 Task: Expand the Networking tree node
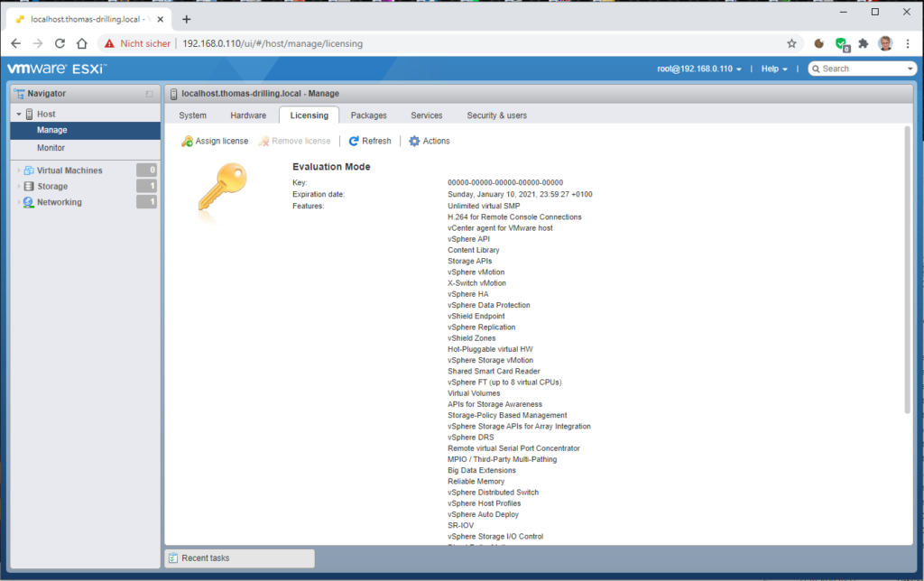click(x=19, y=202)
